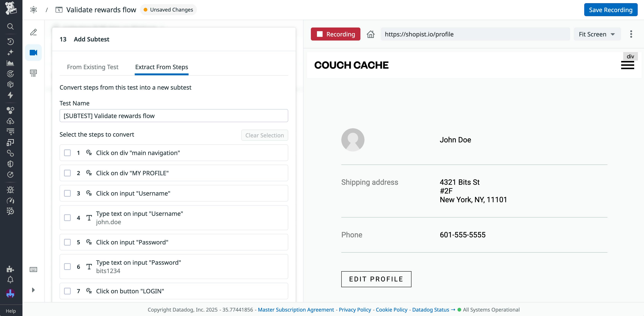Click the keyboard icon near the bottom toolbar
This screenshot has width=644, height=316.
tap(34, 269)
